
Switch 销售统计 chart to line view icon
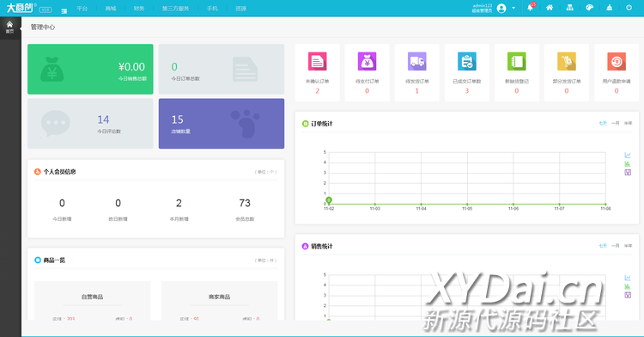[628, 278]
